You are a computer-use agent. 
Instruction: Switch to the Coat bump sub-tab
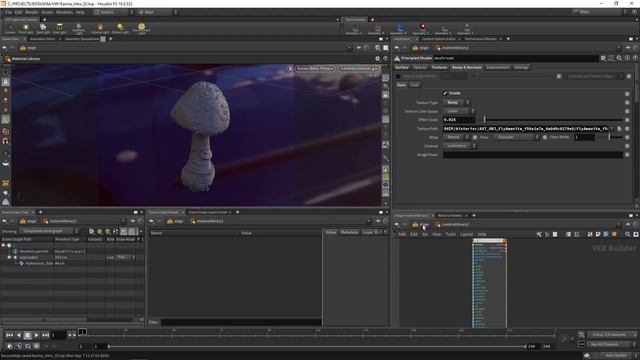(x=414, y=85)
